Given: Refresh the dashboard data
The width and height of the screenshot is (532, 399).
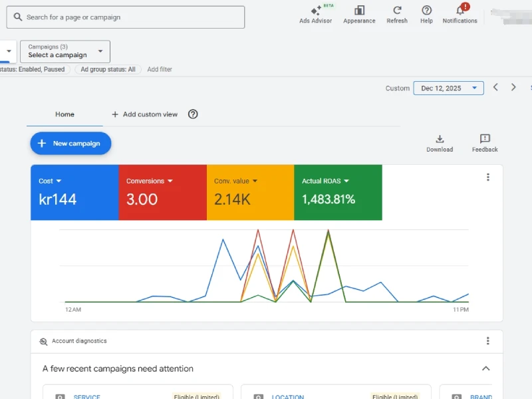Looking at the screenshot, I should tap(397, 11).
